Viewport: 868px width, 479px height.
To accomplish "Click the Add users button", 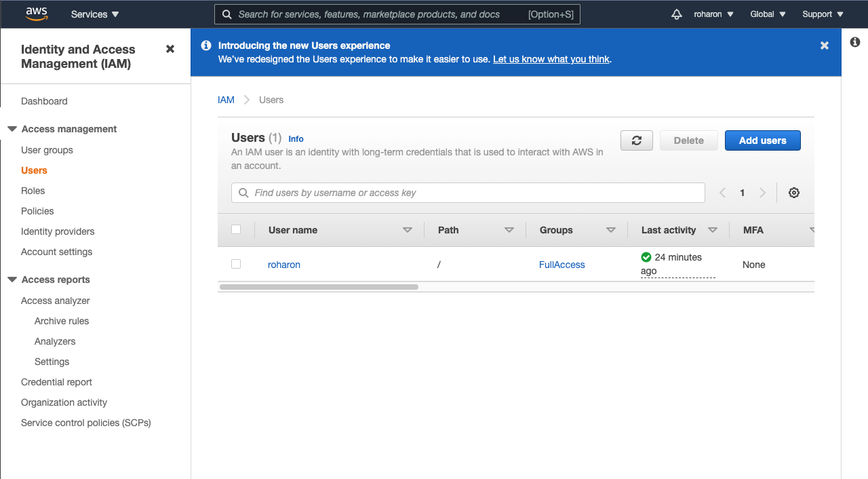I will point(763,140).
